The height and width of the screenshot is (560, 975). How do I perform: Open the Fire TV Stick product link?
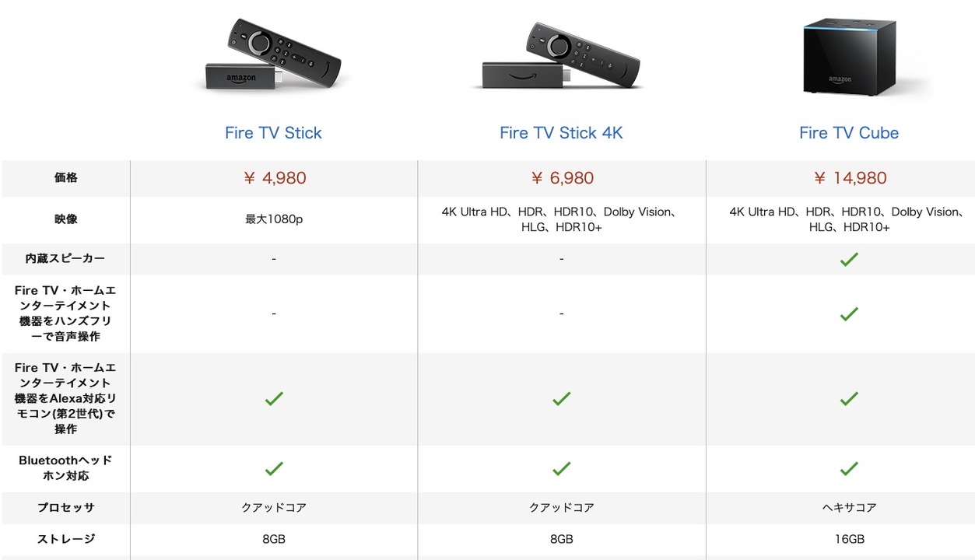pos(273,133)
